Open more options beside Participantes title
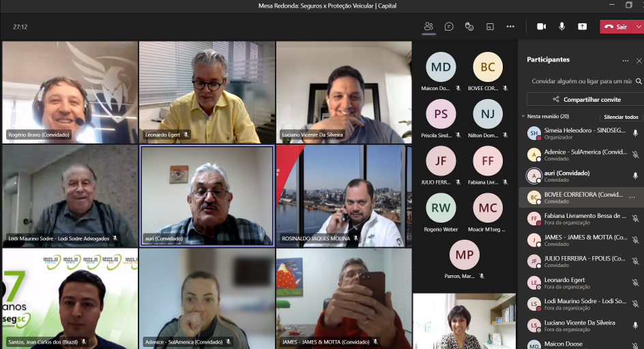 point(625,60)
